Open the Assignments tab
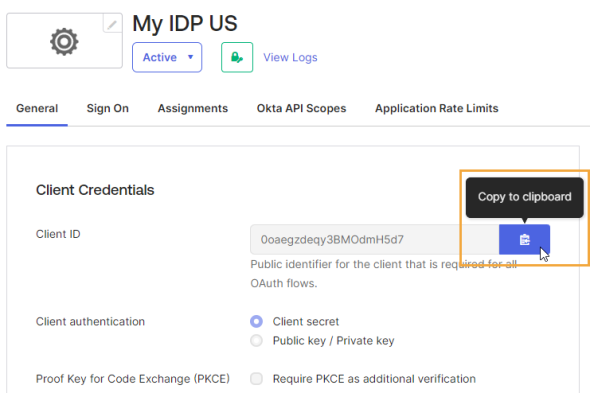This screenshot has height=393, width=590. [x=193, y=108]
